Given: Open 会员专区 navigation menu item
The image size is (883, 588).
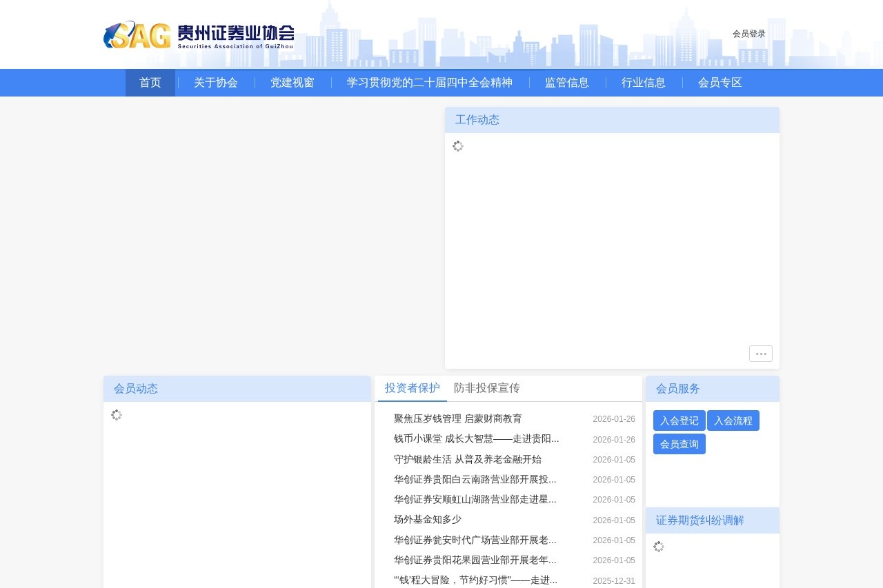Looking at the screenshot, I should (x=720, y=83).
